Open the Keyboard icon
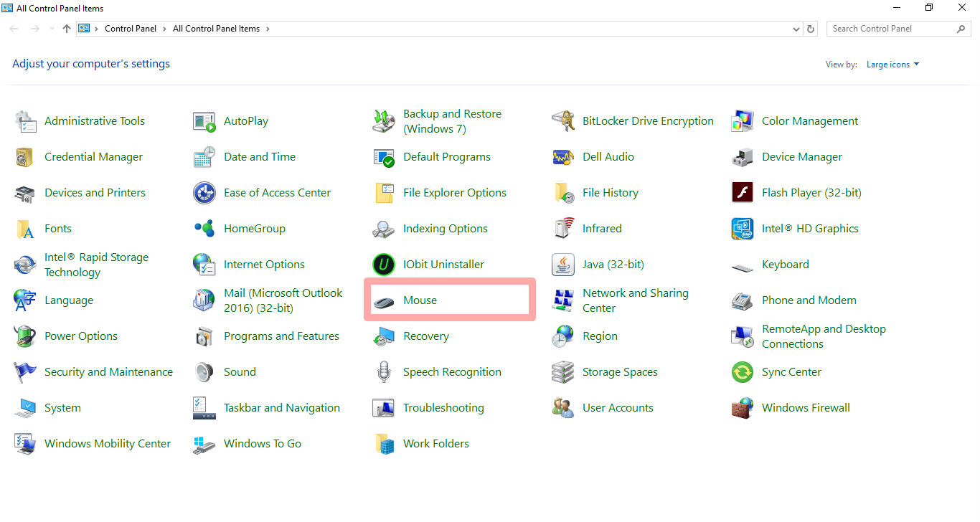Screen dimensions: 980x522 point(743,267)
